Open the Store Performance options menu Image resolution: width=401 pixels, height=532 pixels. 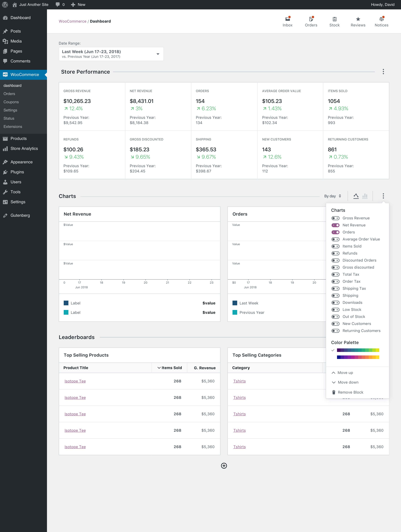(383, 71)
